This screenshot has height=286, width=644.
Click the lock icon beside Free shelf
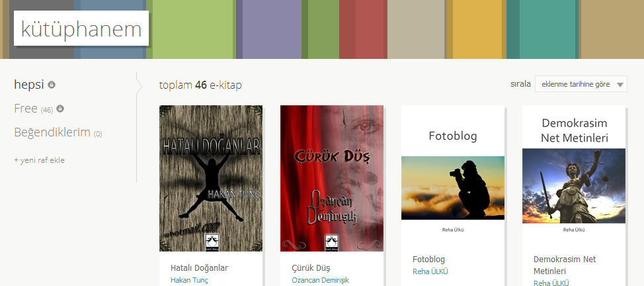60,109
